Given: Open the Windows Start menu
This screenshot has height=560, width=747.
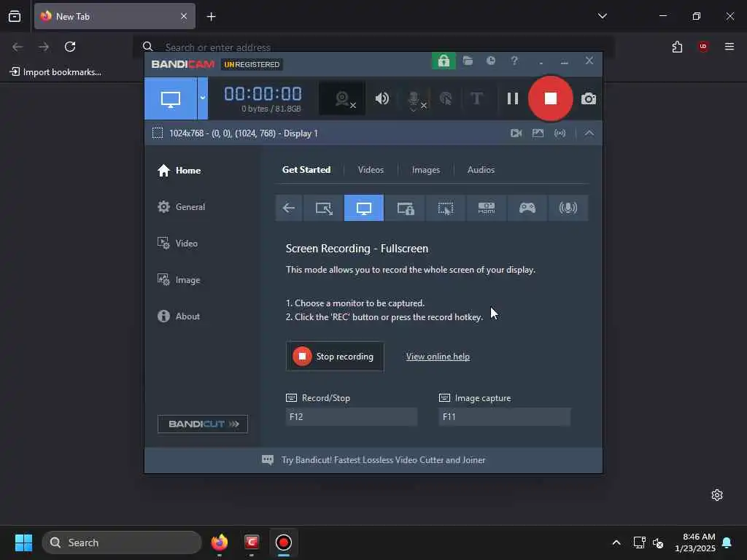Looking at the screenshot, I should coord(23,542).
